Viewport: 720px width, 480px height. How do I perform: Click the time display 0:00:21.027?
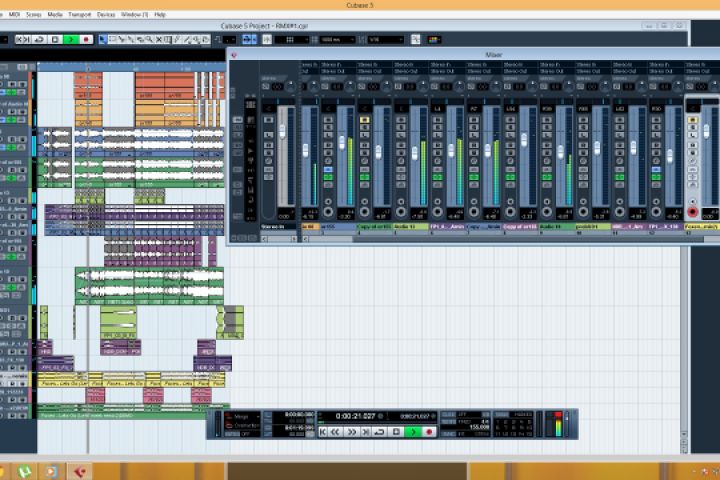(355, 416)
